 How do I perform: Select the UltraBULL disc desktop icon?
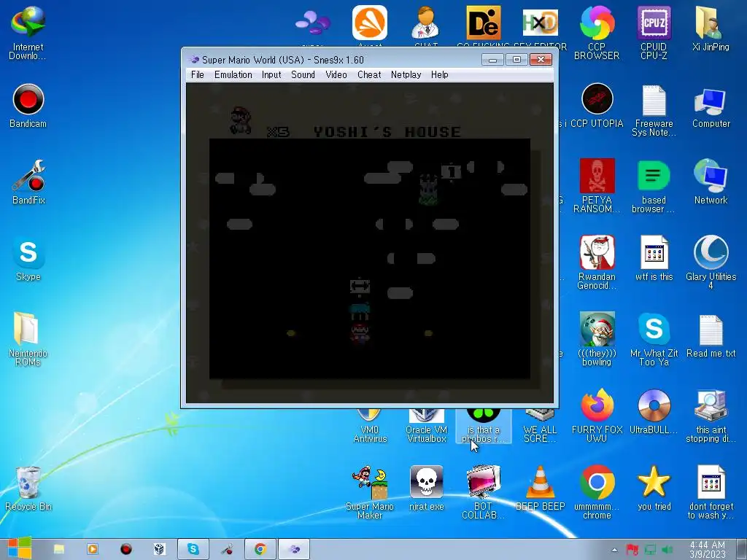[654, 411]
